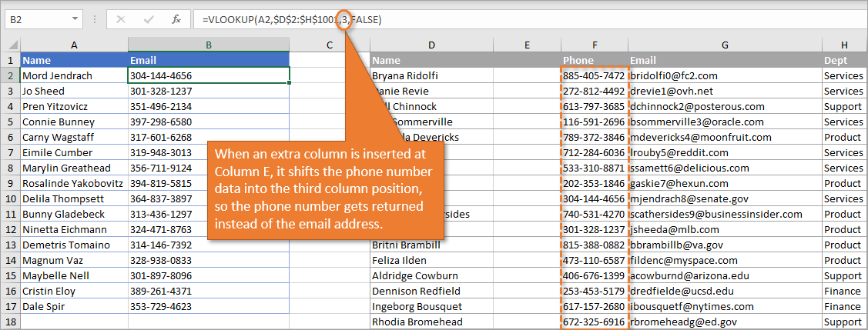
Task: Click the Insert Function fx icon
Action: click(176, 19)
